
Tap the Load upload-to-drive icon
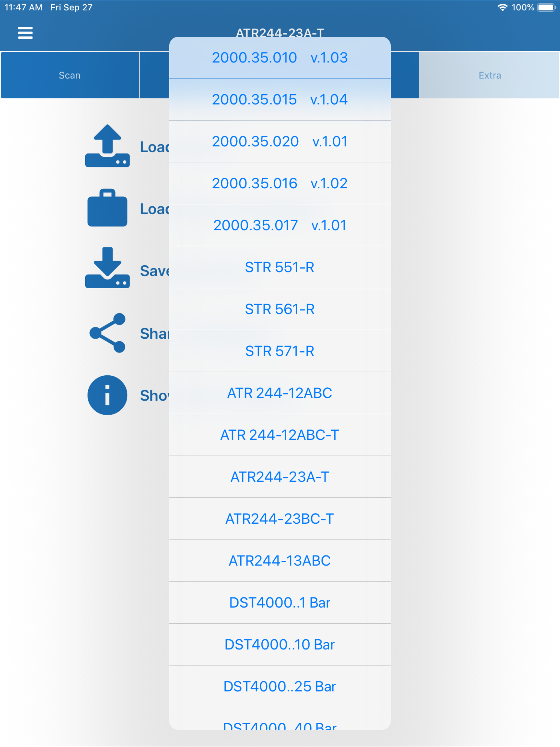click(107, 145)
